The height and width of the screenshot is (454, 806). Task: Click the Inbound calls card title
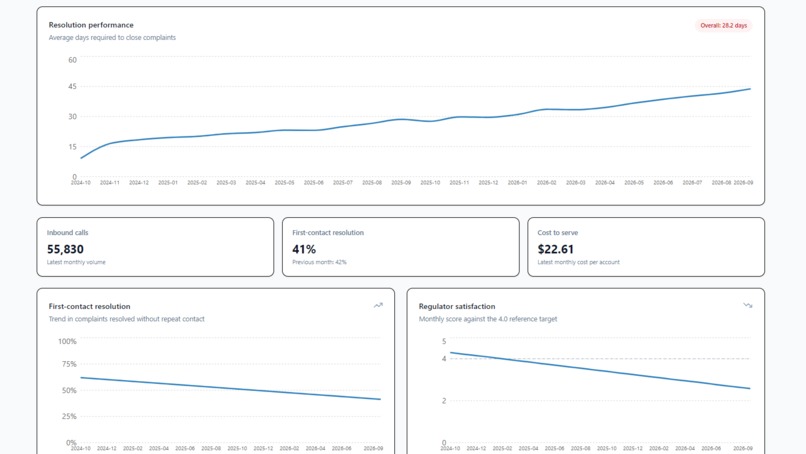click(67, 232)
